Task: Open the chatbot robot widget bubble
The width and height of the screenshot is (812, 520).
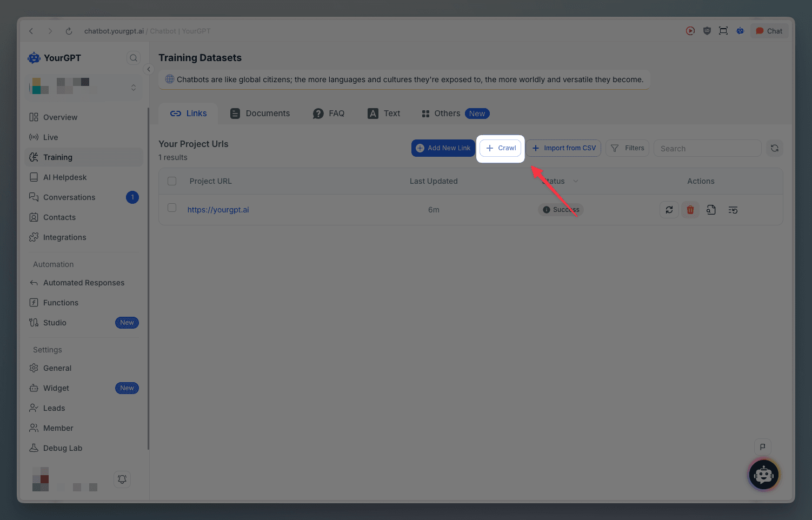Action: [763, 475]
